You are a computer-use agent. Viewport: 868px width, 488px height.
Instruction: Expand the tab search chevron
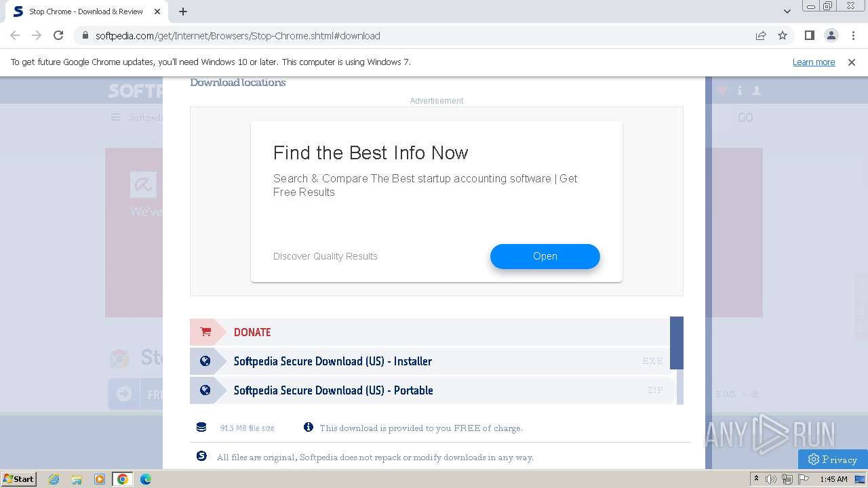click(x=787, y=12)
